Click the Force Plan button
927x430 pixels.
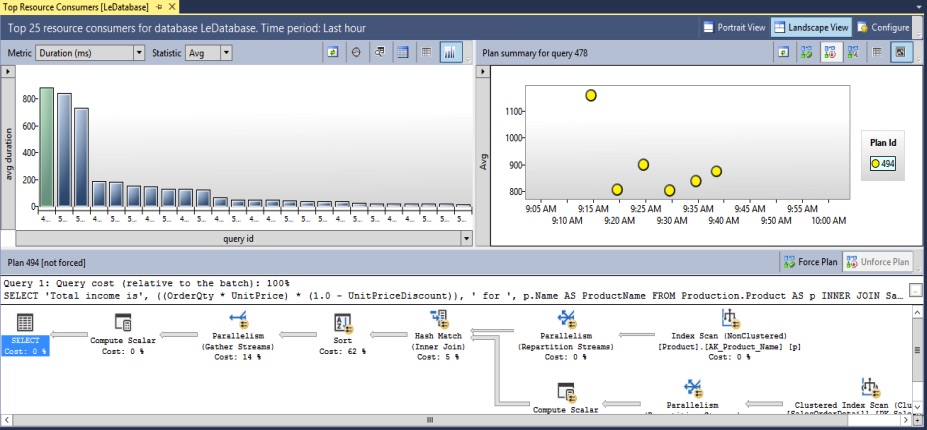[809, 261]
